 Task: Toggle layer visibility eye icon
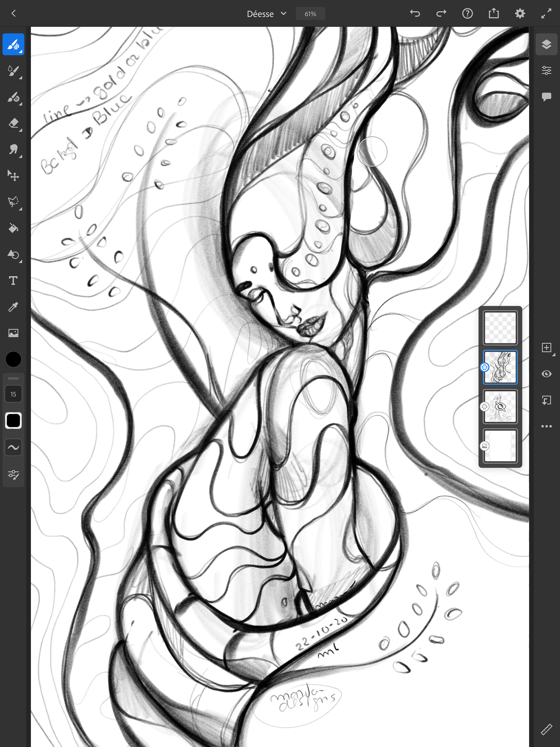pyautogui.click(x=546, y=374)
